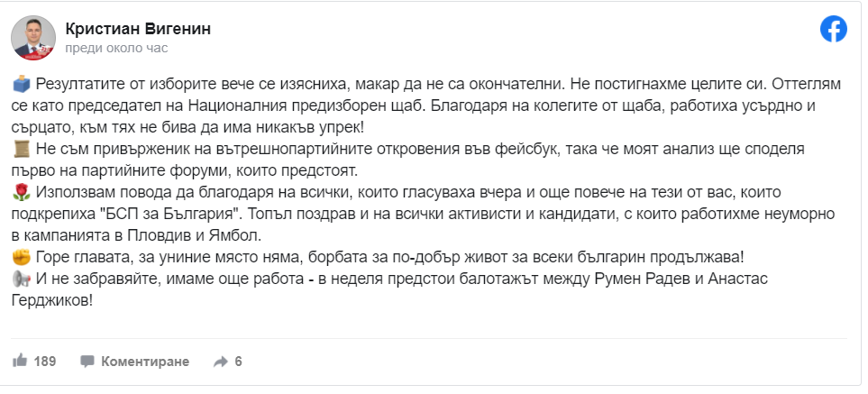Viewport: 868px width, 394px height.
Task: Click the comment speech bubble icon
Action: point(87,362)
